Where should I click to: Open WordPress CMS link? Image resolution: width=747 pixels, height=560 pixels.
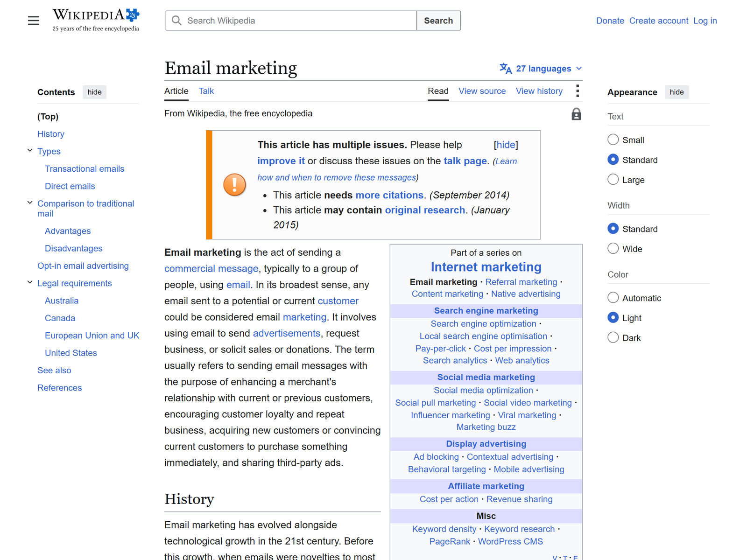[510, 541]
